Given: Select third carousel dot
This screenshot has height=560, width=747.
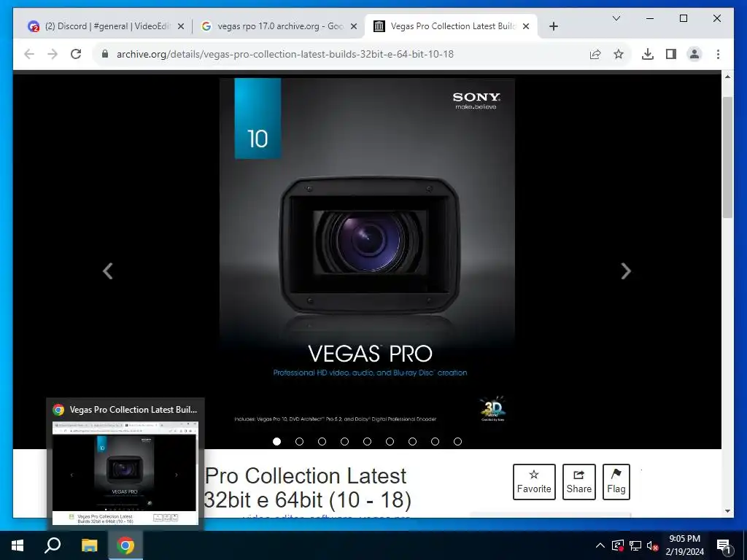Looking at the screenshot, I should pyautogui.click(x=322, y=441).
